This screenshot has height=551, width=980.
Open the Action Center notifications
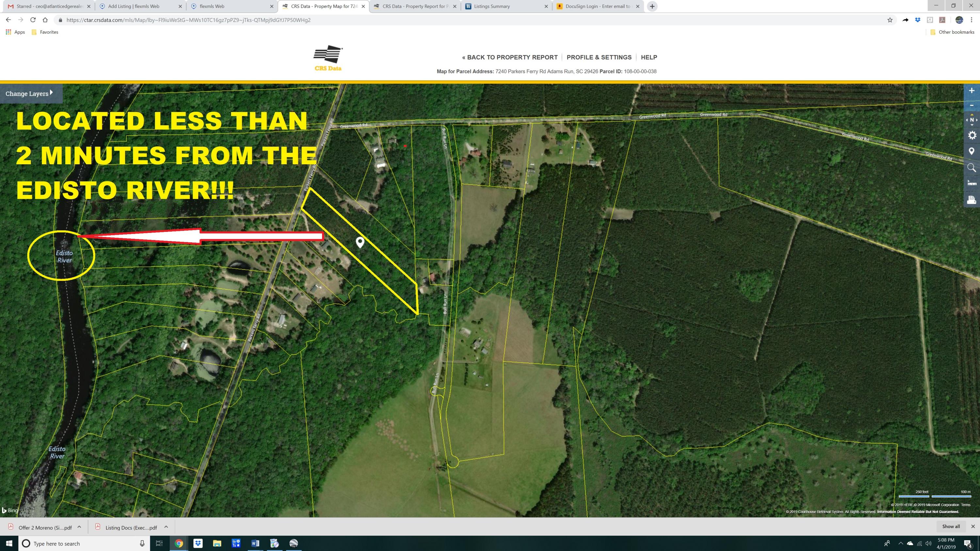point(968,543)
